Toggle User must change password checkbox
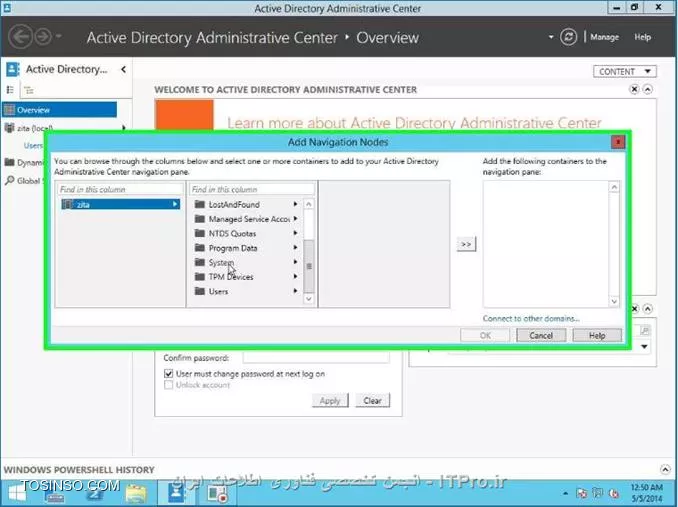This screenshot has width=678, height=507. (168, 374)
